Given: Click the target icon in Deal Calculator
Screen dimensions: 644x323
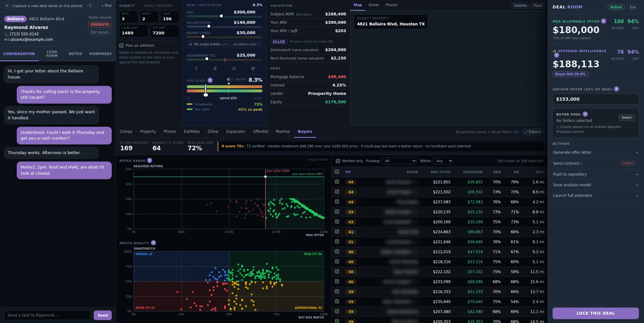Looking at the screenshot, I should [234, 69].
